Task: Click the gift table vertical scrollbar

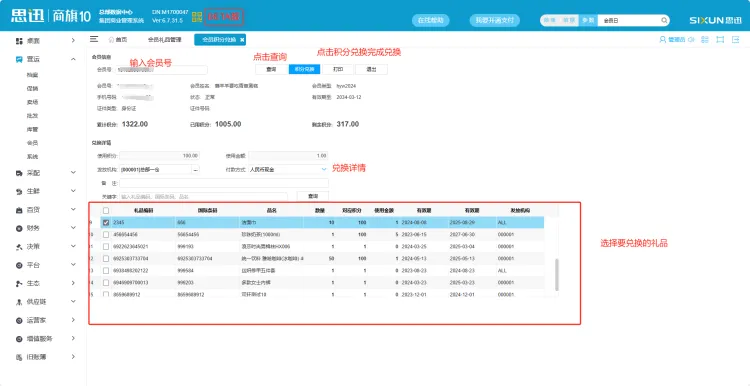Action: click(557, 275)
